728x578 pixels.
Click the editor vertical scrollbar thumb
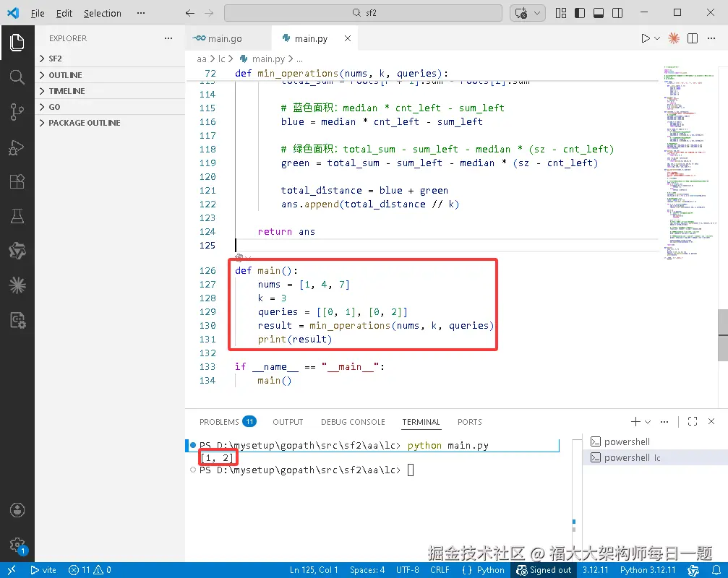coord(723,335)
